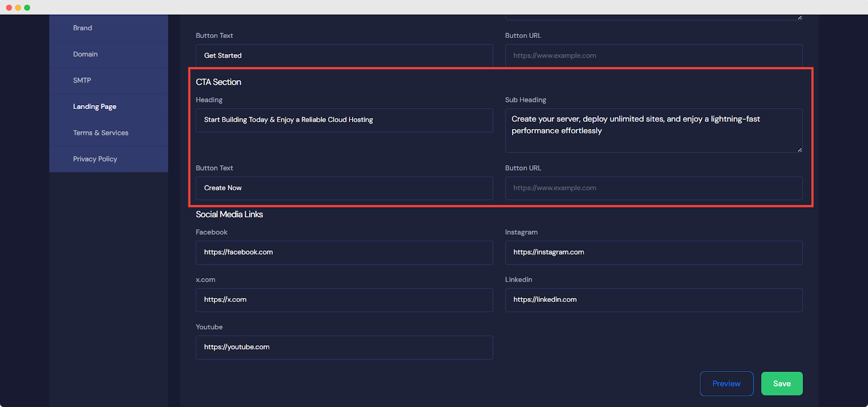Click the Button URL field beside Get Started
The width and height of the screenshot is (868, 407).
pos(654,56)
